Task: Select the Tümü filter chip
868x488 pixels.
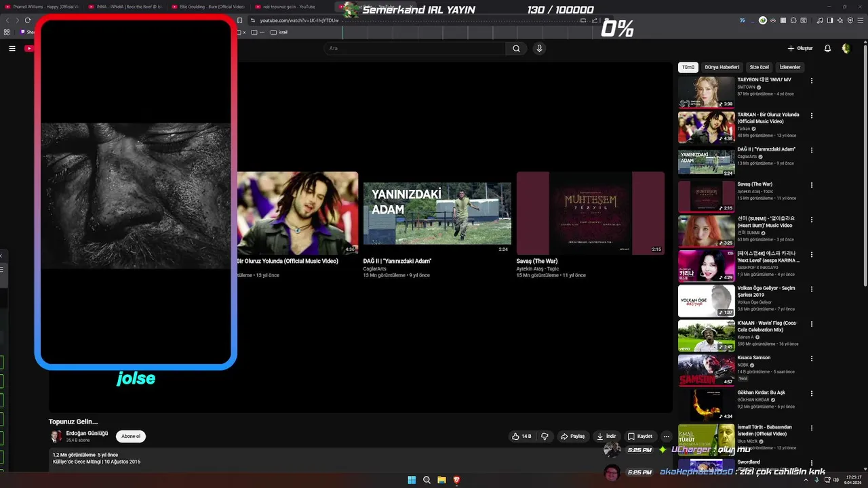Action: pos(688,67)
